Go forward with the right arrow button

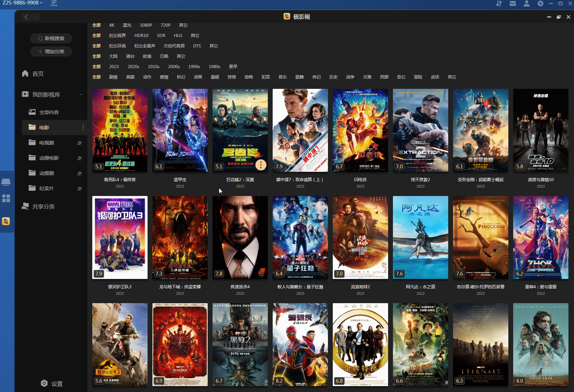click(x=35, y=17)
